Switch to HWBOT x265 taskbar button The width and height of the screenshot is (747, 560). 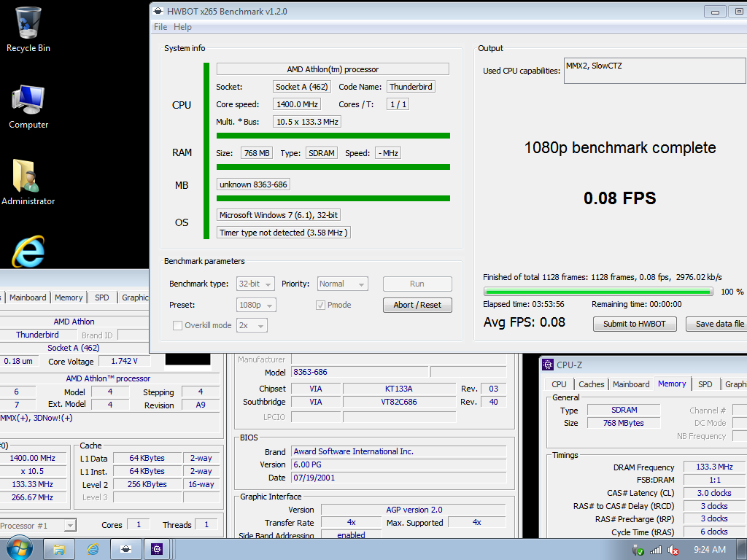click(125, 550)
